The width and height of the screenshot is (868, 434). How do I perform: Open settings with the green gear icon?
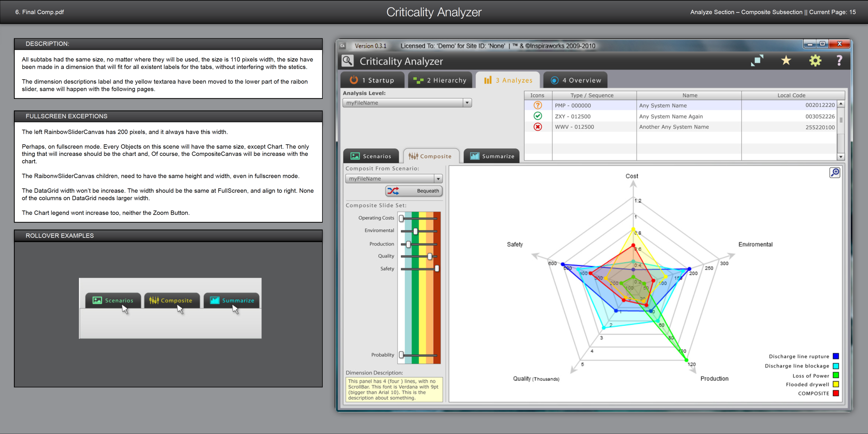click(x=815, y=61)
